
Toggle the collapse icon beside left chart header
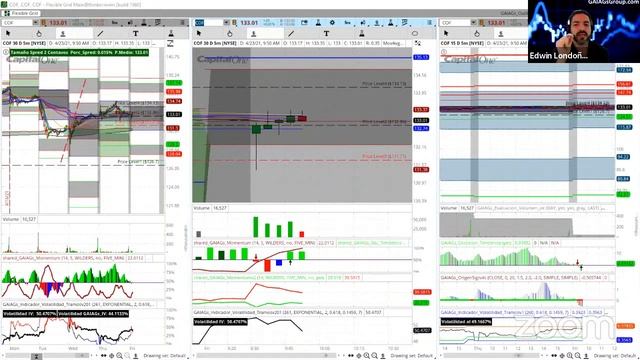[171, 43]
